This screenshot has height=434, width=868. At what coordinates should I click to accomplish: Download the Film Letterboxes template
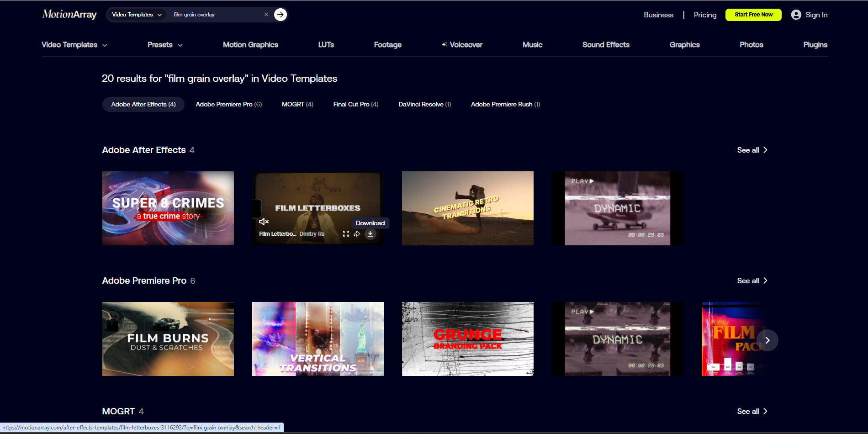coord(370,233)
